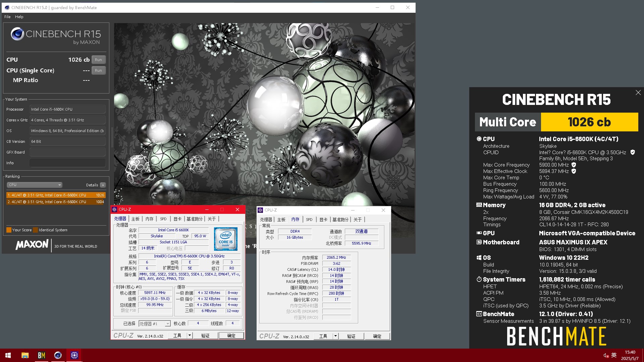Click the Cinebench R15 logo sphere
Viewport: 644px width, 362px height.
[x=17, y=34]
